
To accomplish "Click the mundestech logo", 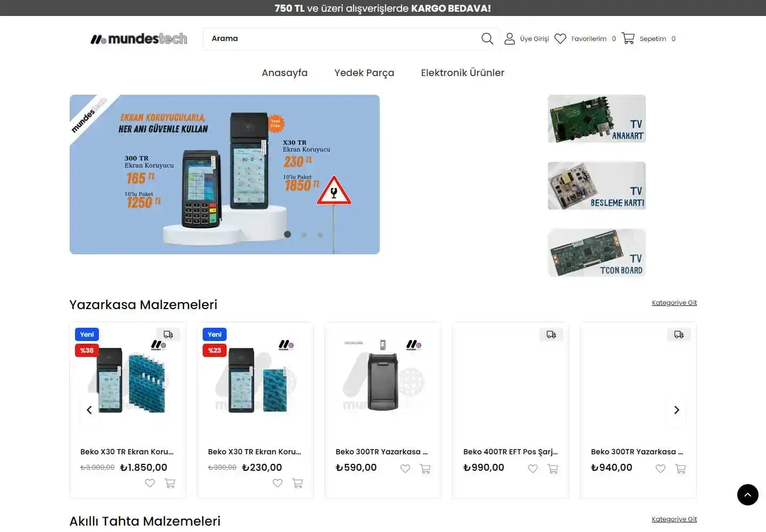I will point(139,39).
